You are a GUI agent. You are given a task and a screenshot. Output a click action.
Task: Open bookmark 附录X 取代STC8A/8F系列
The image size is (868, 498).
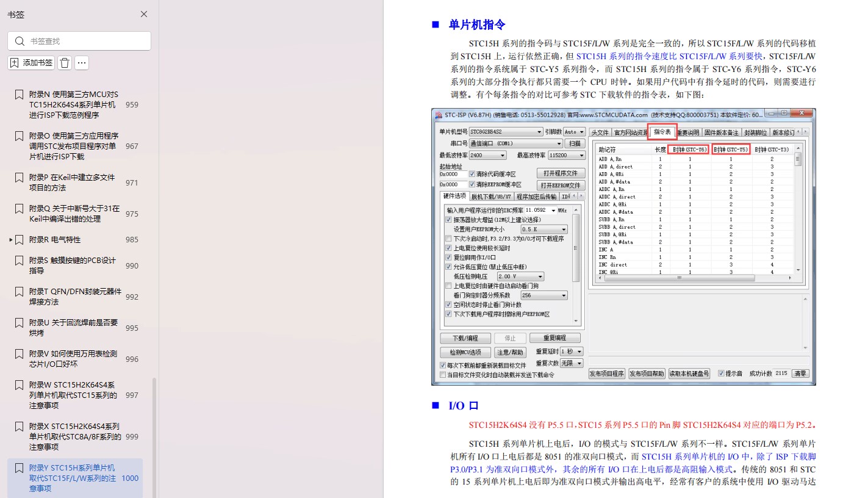pyautogui.click(x=75, y=436)
